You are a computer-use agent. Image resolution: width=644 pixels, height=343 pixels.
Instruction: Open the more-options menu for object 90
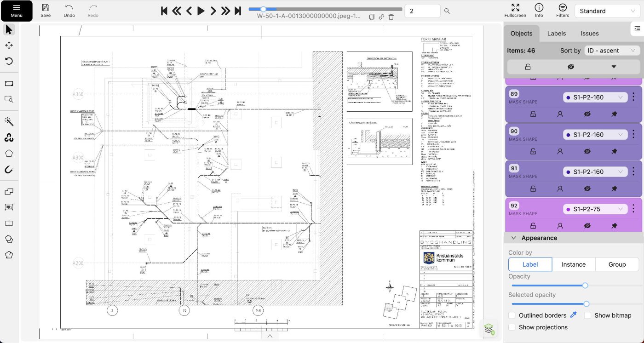click(634, 134)
